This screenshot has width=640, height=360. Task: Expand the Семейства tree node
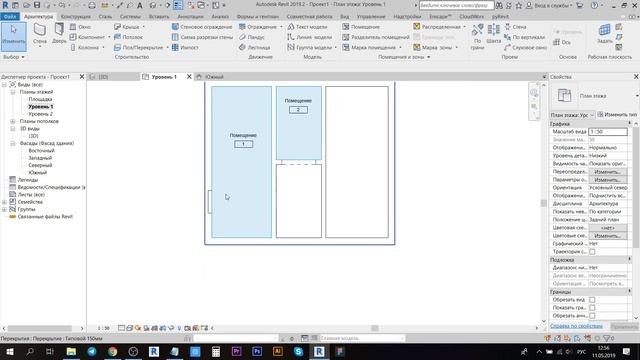(x=4, y=202)
